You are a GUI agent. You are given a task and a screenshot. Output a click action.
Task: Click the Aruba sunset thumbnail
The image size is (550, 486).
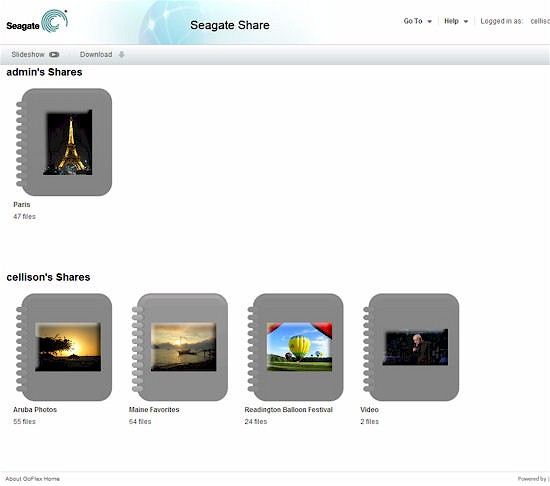(x=68, y=347)
